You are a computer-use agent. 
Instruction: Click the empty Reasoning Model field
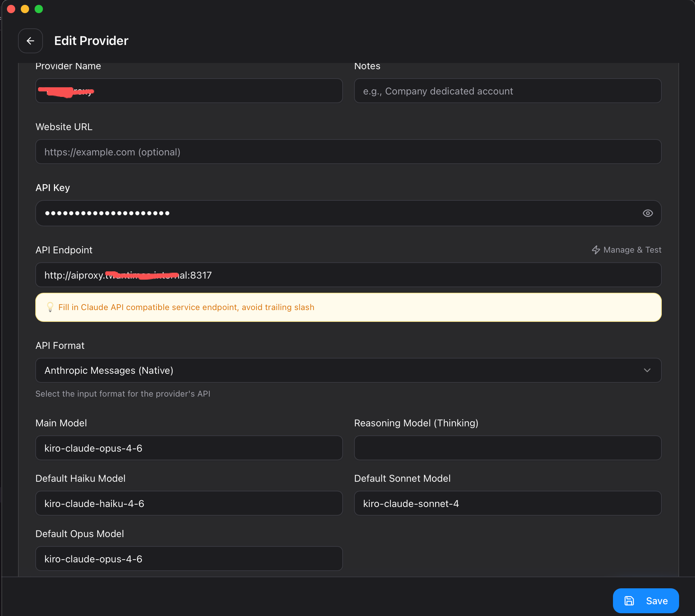(507, 448)
